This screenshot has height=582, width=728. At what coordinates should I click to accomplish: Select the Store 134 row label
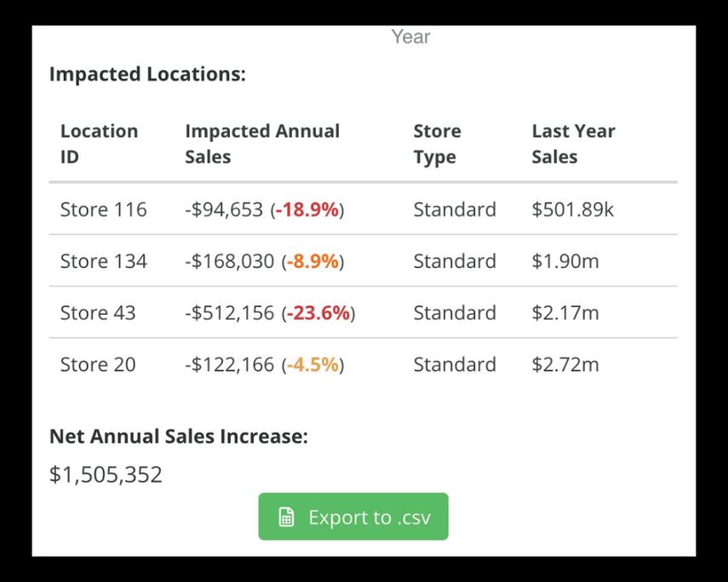pyautogui.click(x=103, y=261)
